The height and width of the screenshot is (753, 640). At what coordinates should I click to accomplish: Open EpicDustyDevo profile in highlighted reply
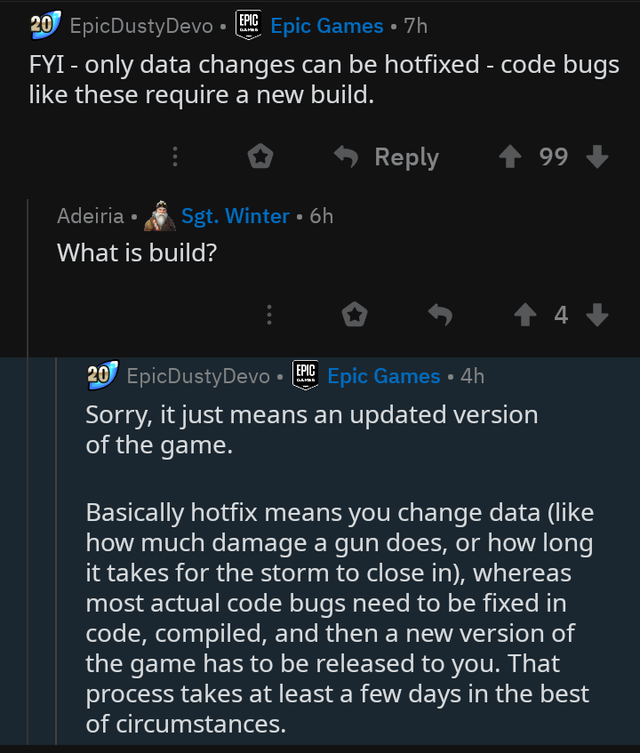[198, 376]
